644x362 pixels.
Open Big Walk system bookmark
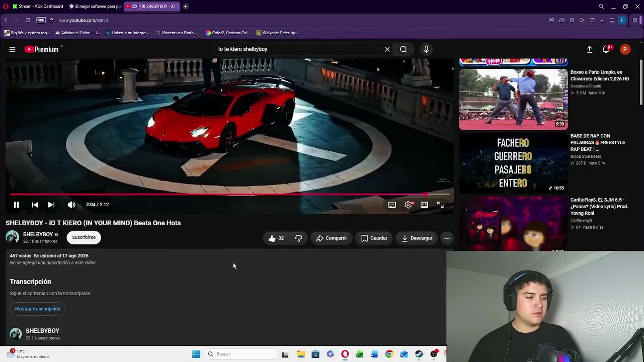[27, 33]
